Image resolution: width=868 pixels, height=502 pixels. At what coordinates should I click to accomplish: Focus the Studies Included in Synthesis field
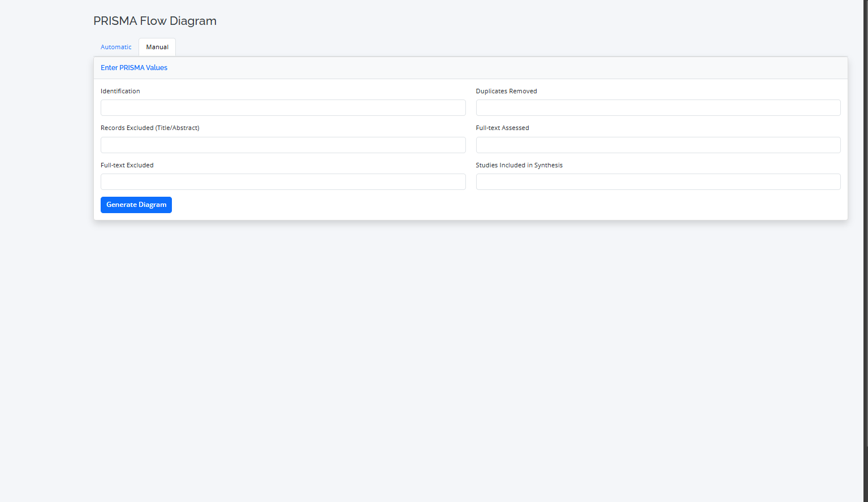click(x=658, y=182)
